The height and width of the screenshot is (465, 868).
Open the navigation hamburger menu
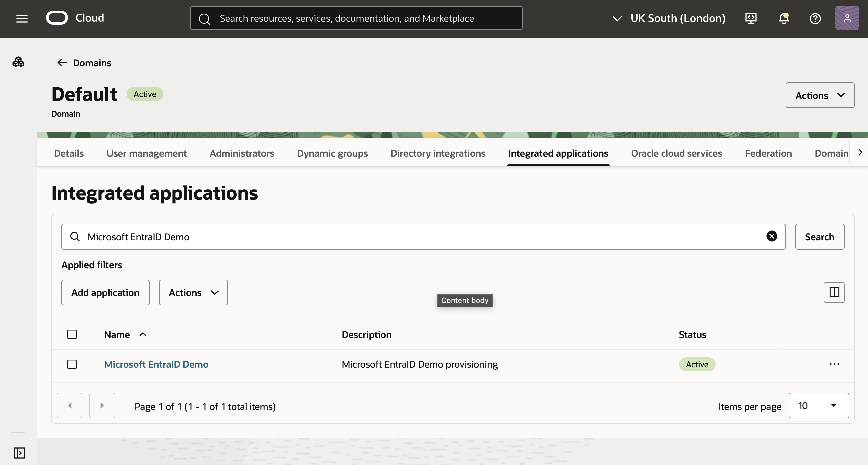[x=22, y=19]
